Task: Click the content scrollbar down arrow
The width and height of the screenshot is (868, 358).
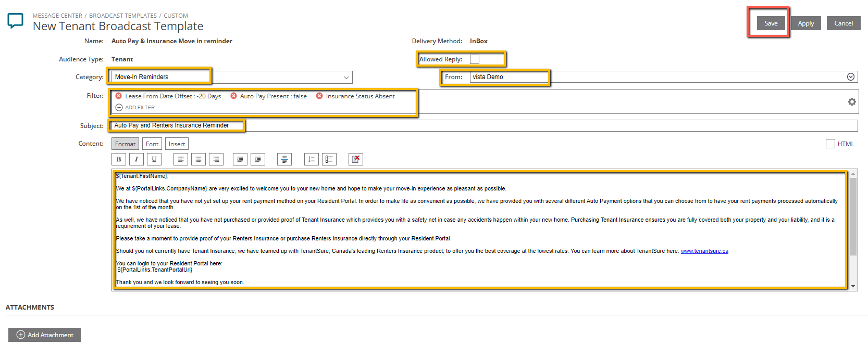Action: point(853,286)
